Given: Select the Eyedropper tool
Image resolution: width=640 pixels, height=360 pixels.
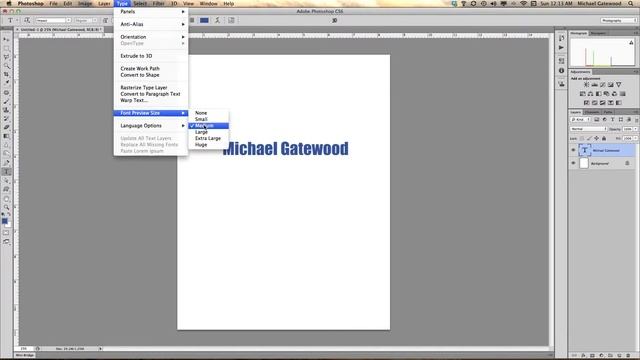Looking at the screenshot, I should click(x=6, y=83).
